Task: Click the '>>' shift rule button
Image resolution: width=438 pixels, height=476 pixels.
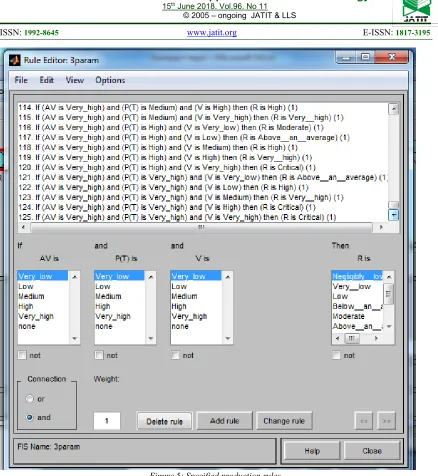Action: 386,421
